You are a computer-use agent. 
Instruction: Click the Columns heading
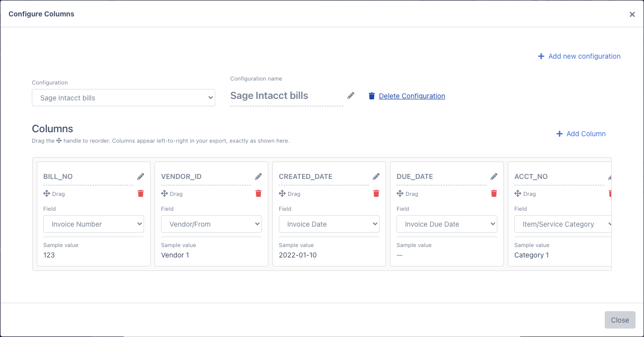pyautogui.click(x=53, y=129)
